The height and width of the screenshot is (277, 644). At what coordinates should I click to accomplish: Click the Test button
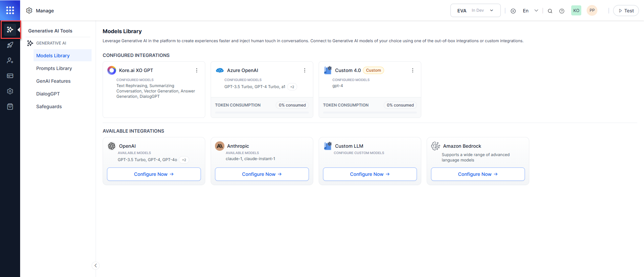[x=626, y=11]
